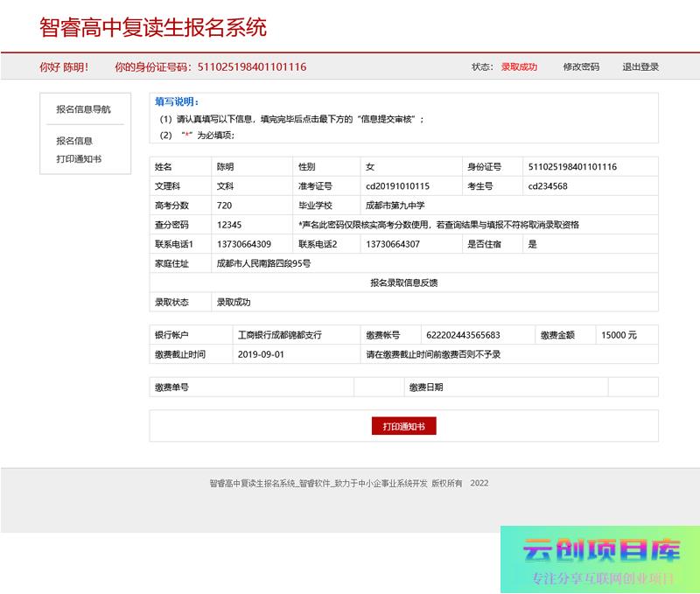Click the red 录取成功 status in top bar

[519, 67]
